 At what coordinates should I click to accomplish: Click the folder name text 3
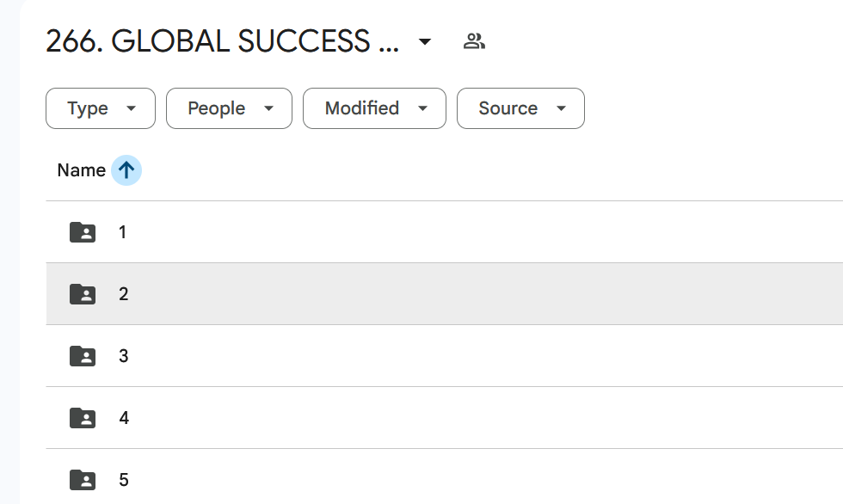pyautogui.click(x=124, y=356)
